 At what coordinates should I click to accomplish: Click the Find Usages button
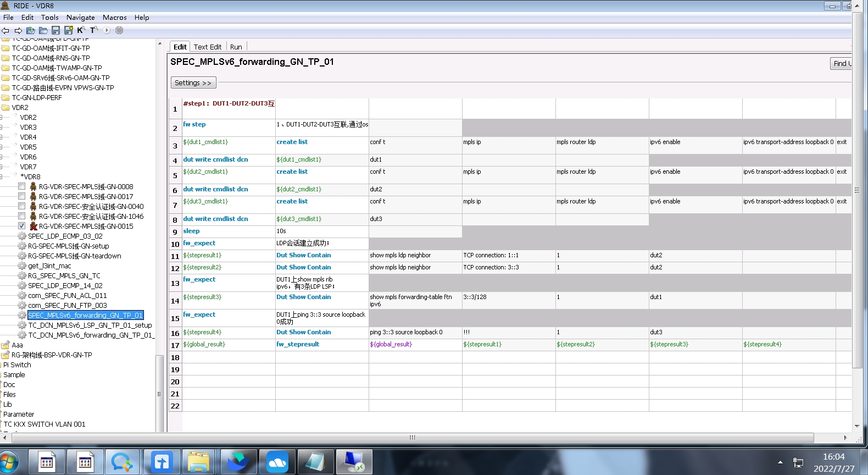coord(841,63)
